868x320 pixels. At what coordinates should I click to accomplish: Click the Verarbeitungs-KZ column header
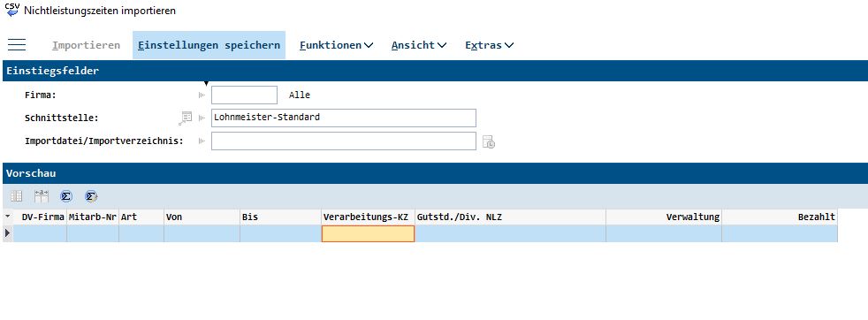point(368,217)
